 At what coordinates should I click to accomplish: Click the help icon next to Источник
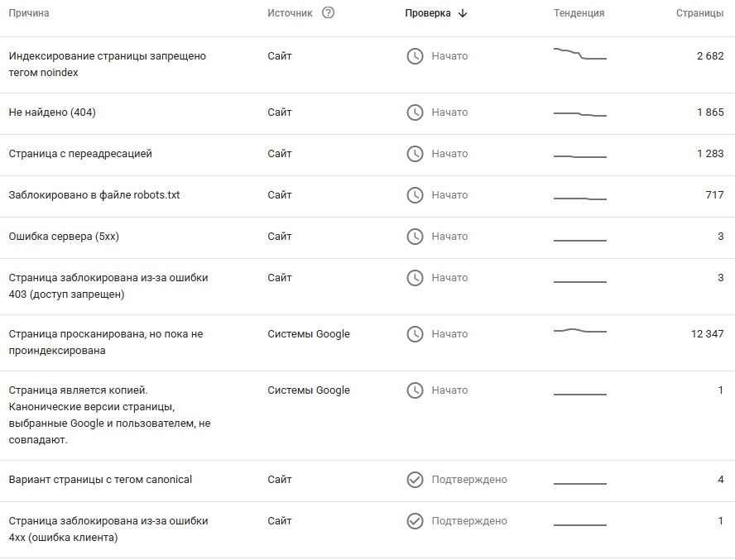pyautogui.click(x=328, y=13)
